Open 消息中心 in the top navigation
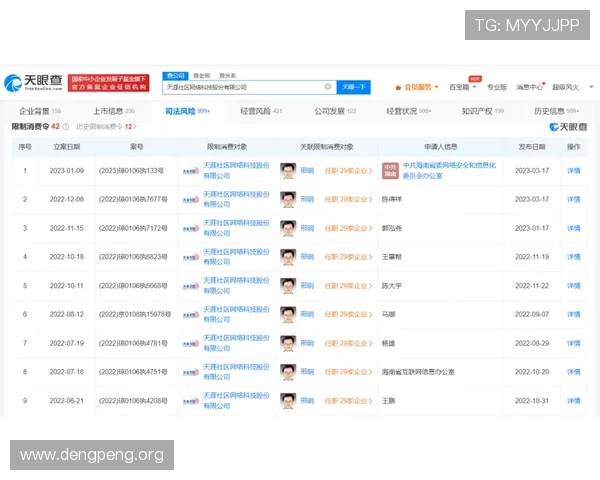Image resolution: width=600 pixels, height=480 pixels. [x=530, y=87]
